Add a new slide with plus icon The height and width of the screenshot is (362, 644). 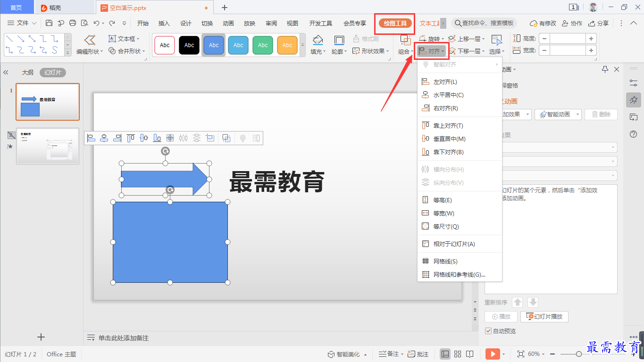[x=41, y=337]
